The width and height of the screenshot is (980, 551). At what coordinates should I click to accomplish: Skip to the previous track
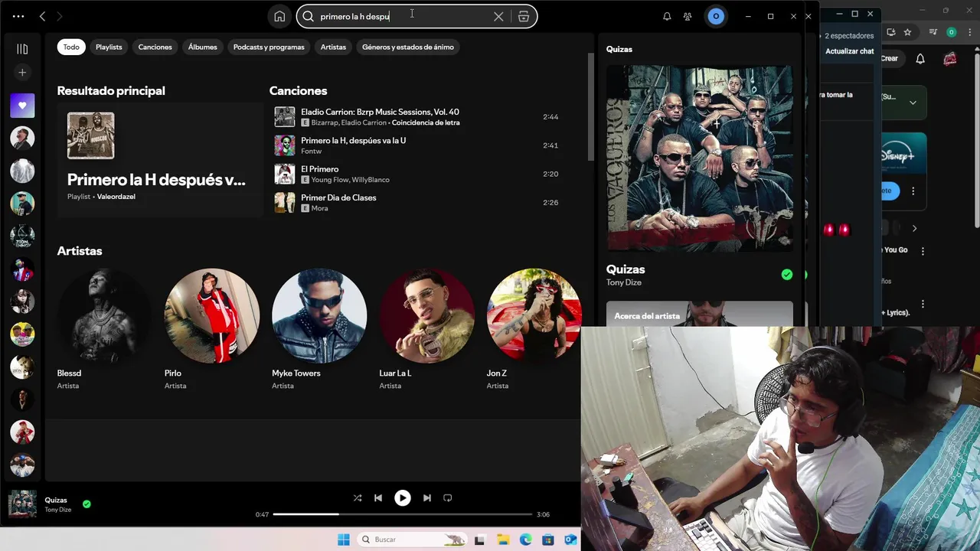[x=378, y=497]
